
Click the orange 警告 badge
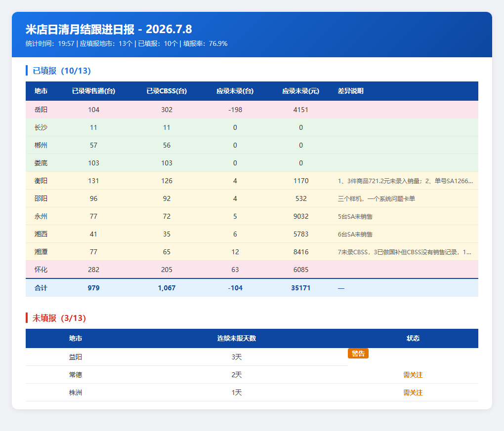click(x=358, y=353)
